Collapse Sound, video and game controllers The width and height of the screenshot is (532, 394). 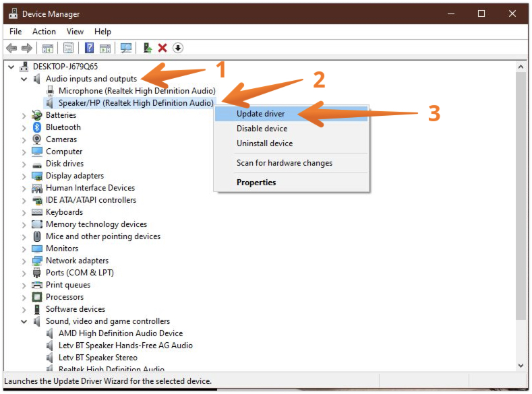point(24,321)
